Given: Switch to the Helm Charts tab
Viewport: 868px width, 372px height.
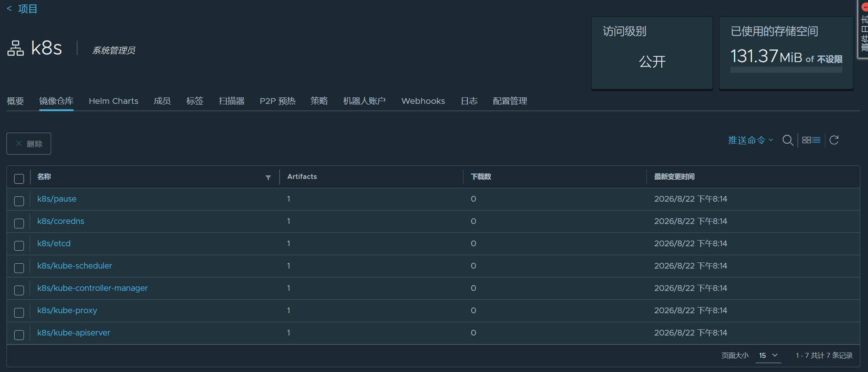Looking at the screenshot, I should pos(114,101).
